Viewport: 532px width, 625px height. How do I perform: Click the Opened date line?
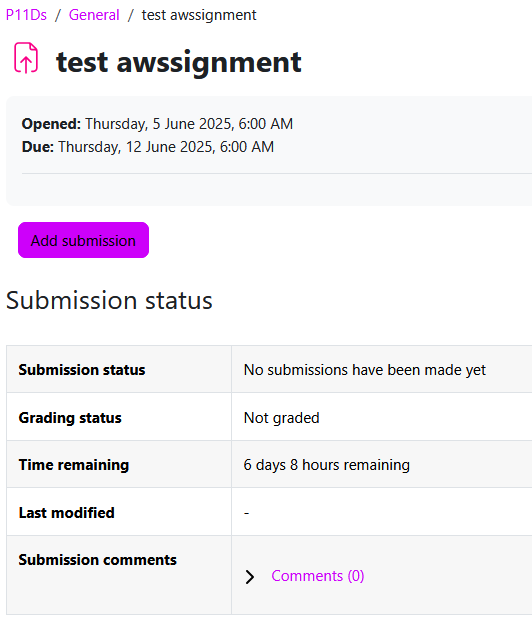click(157, 124)
